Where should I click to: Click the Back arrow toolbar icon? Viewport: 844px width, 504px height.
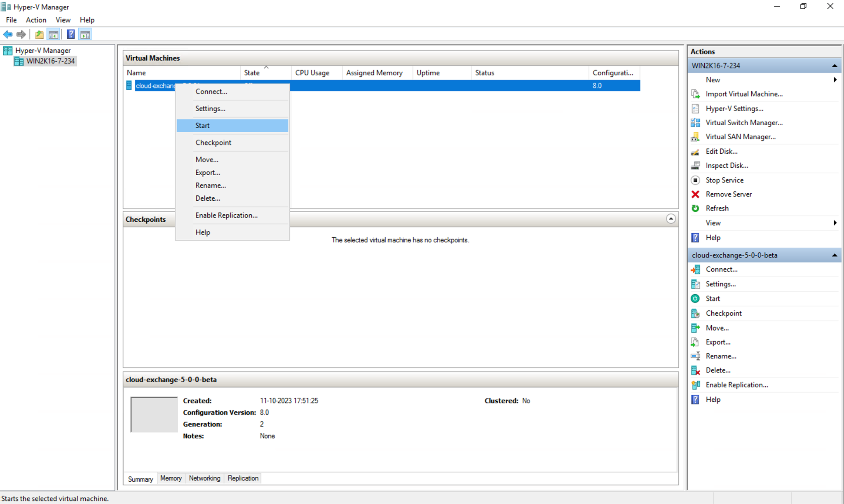[8, 35]
